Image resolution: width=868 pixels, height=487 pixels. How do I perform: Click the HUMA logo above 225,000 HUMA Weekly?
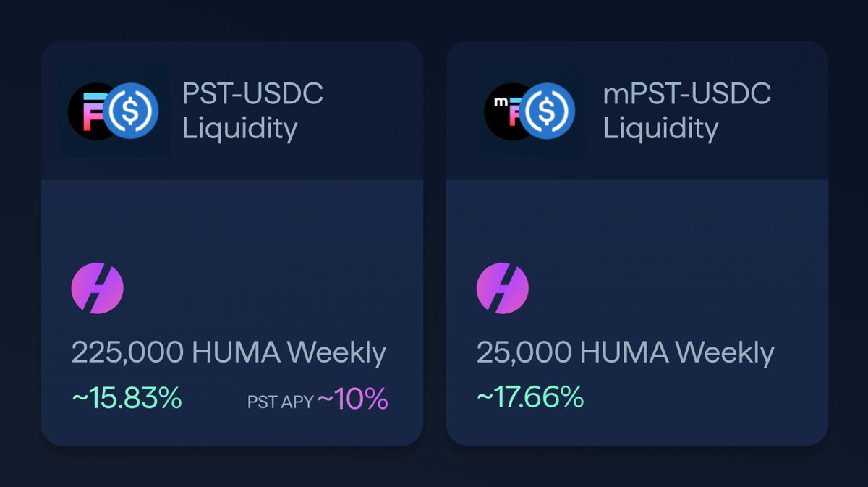pyautogui.click(x=97, y=288)
